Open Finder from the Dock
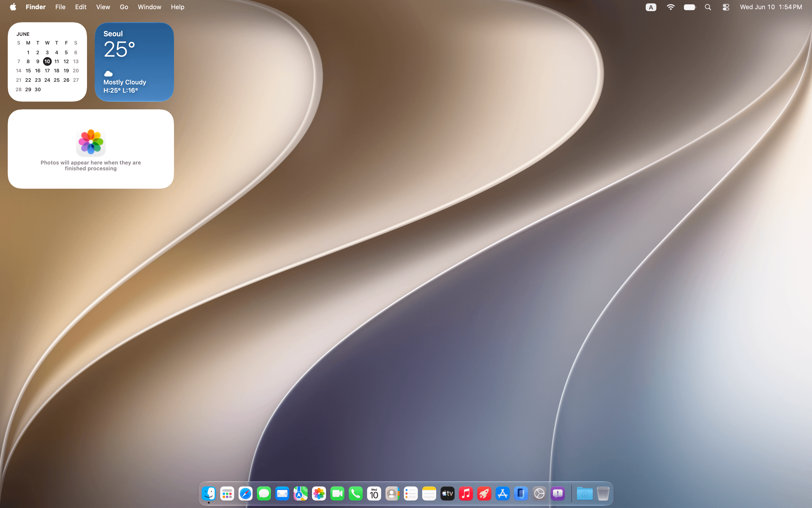The width and height of the screenshot is (812, 508). 209,493
